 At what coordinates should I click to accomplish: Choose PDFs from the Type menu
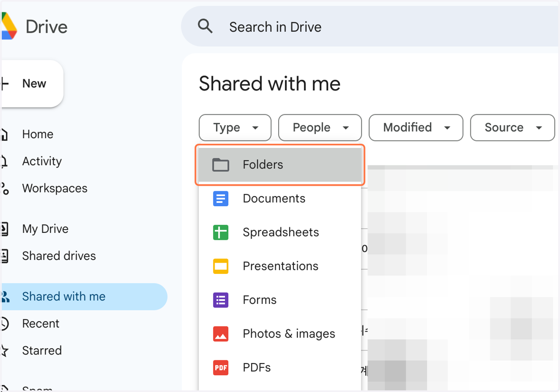click(280, 368)
